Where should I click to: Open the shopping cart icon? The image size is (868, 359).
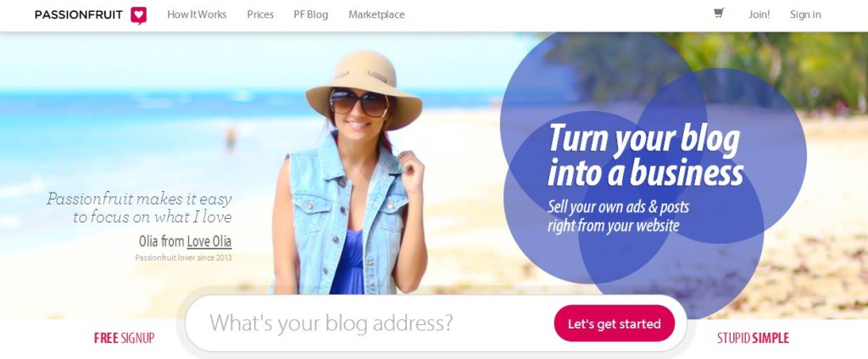pyautogui.click(x=719, y=14)
